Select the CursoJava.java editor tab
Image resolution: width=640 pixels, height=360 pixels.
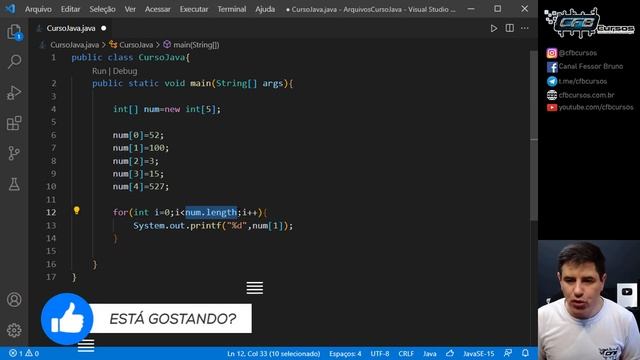(71, 28)
